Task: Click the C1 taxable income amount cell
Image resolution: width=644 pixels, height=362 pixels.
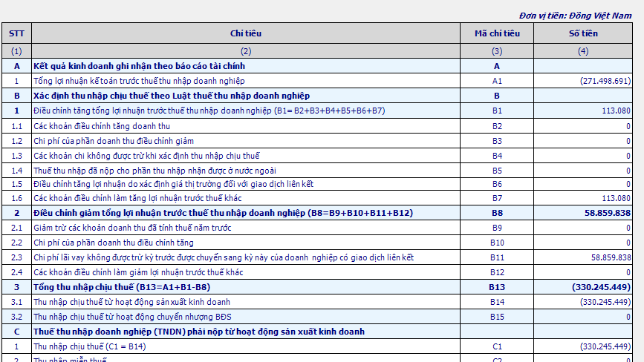Action: tap(583, 346)
